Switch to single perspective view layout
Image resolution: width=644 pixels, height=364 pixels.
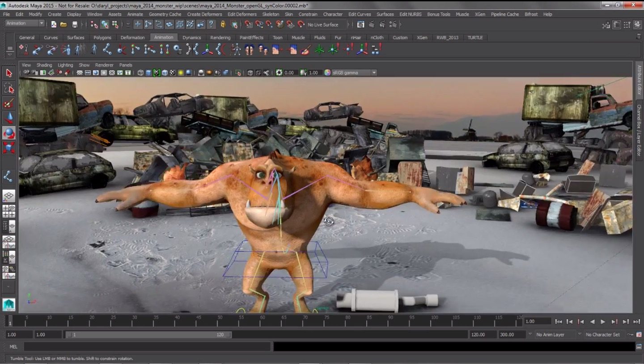9,196
